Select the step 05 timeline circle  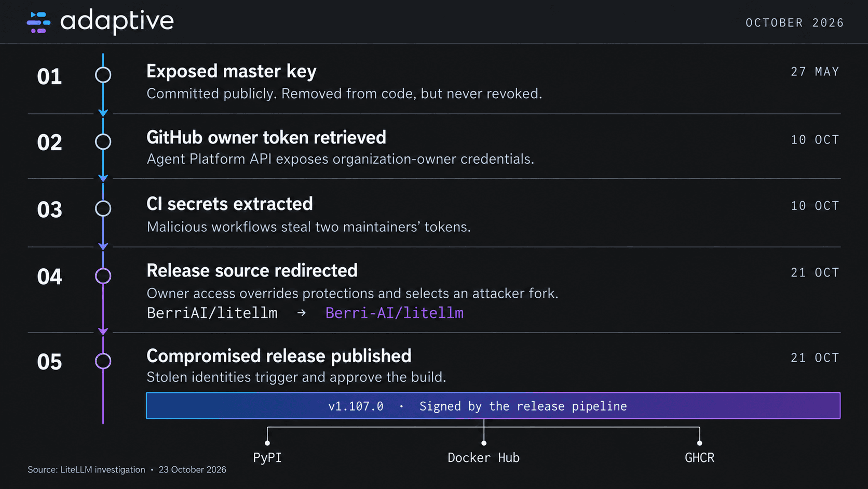click(103, 361)
